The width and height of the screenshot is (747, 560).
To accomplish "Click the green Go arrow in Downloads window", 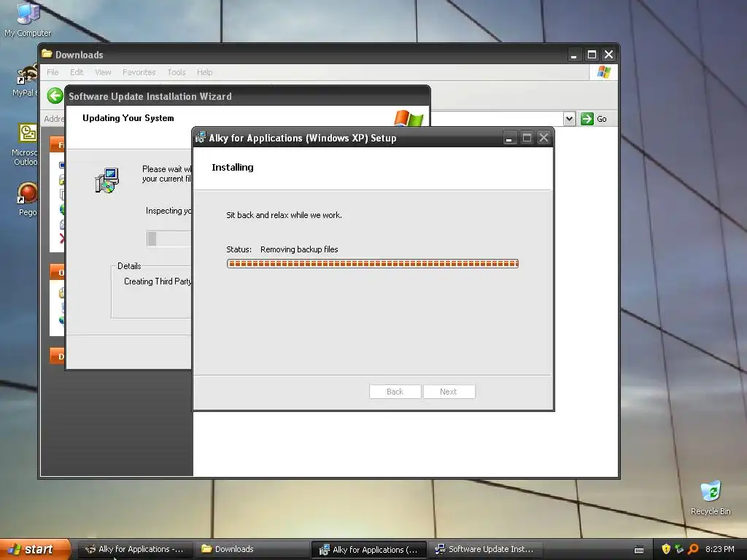I will click(x=587, y=119).
